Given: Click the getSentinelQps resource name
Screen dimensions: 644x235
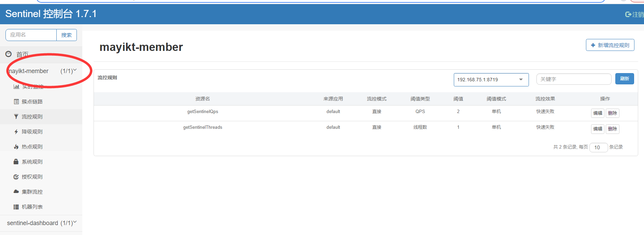Looking at the screenshot, I should (202, 111).
